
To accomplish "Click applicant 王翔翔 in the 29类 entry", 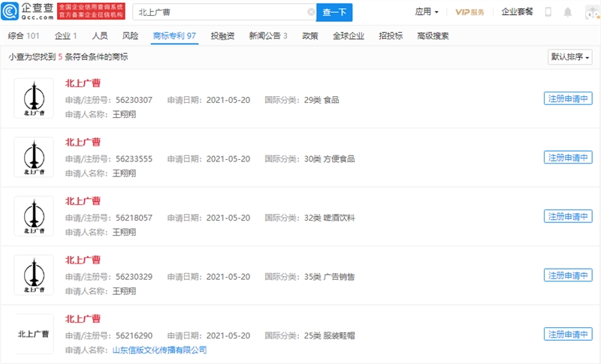I will [x=124, y=114].
